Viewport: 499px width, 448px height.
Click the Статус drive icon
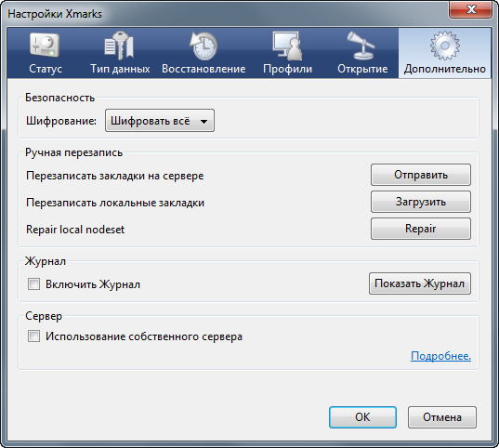[45, 45]
